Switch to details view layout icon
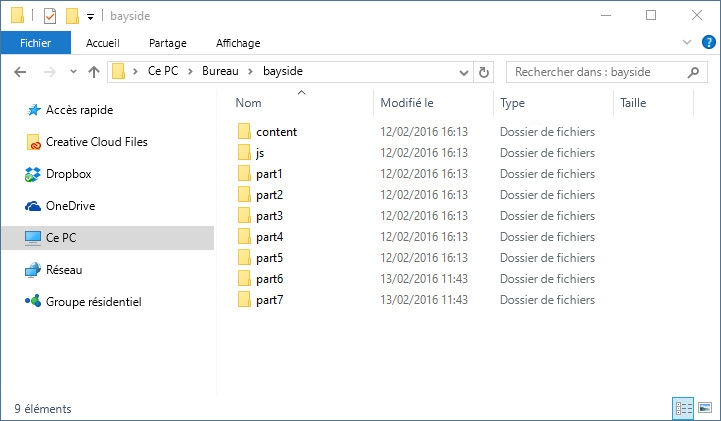721x421 pixels. [x=684, y=408]
